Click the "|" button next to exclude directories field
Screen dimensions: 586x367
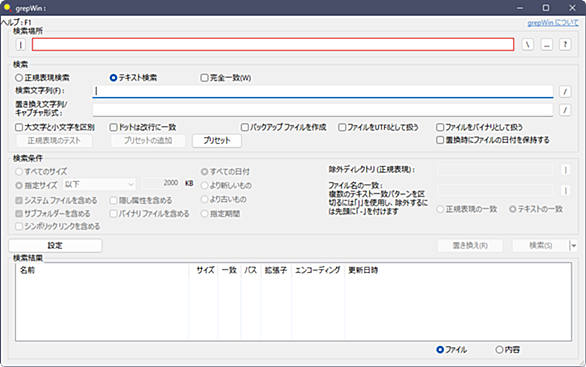(x=566, y=170)
